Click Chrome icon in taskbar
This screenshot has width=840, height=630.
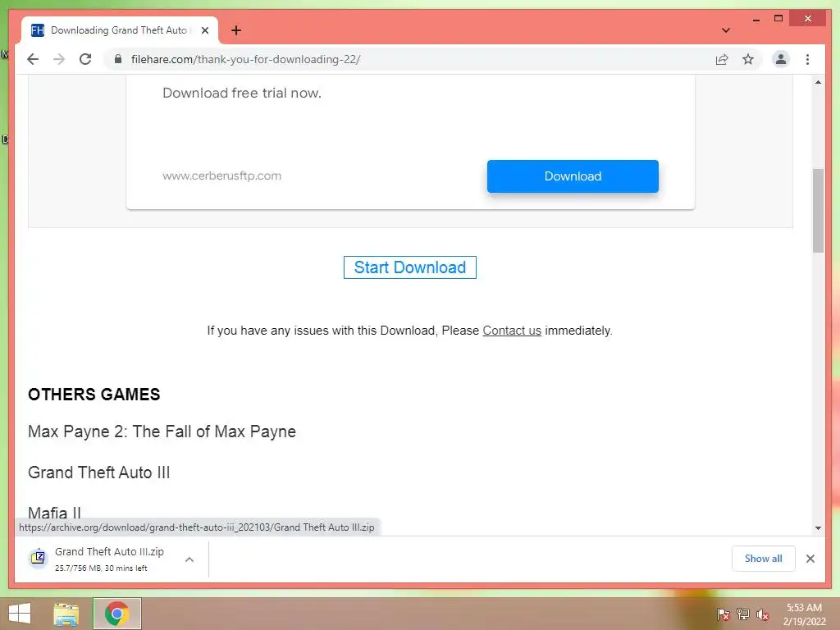pyautogui.click(x=116, y=614)
